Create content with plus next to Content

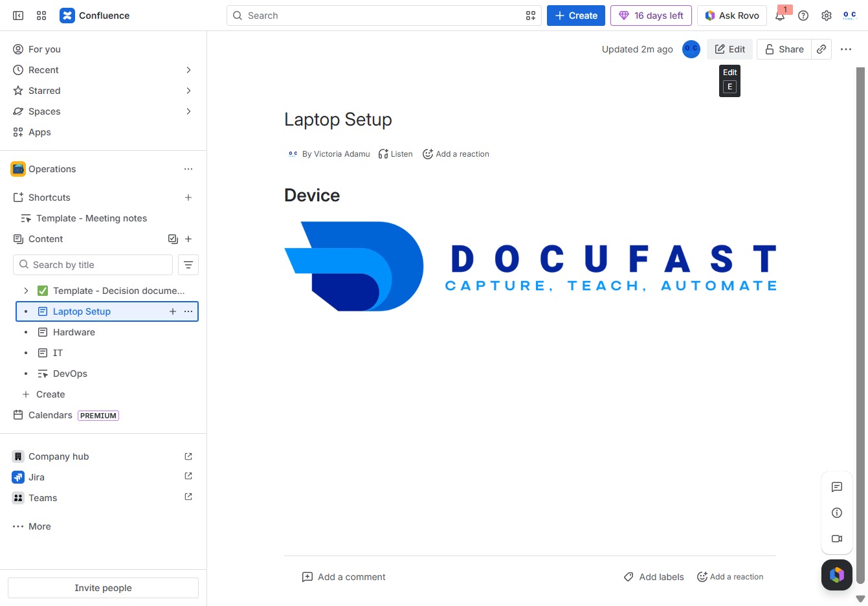(188, 239)
